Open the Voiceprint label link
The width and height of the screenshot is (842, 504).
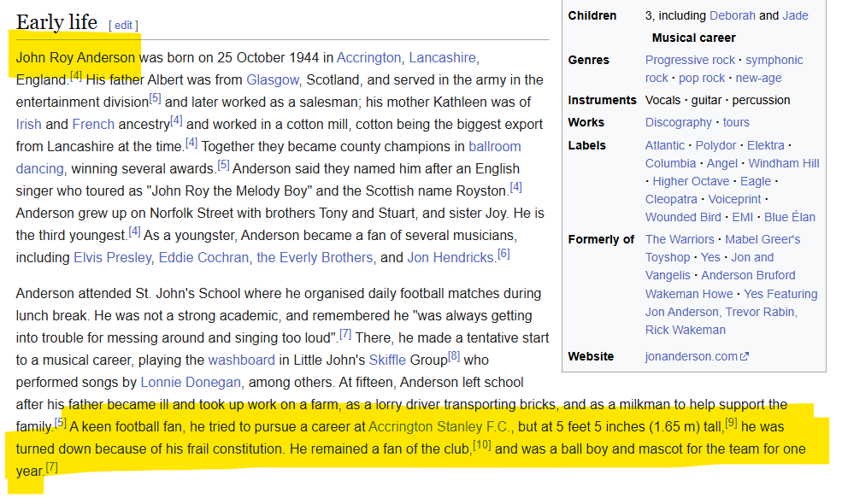point(734,199)
